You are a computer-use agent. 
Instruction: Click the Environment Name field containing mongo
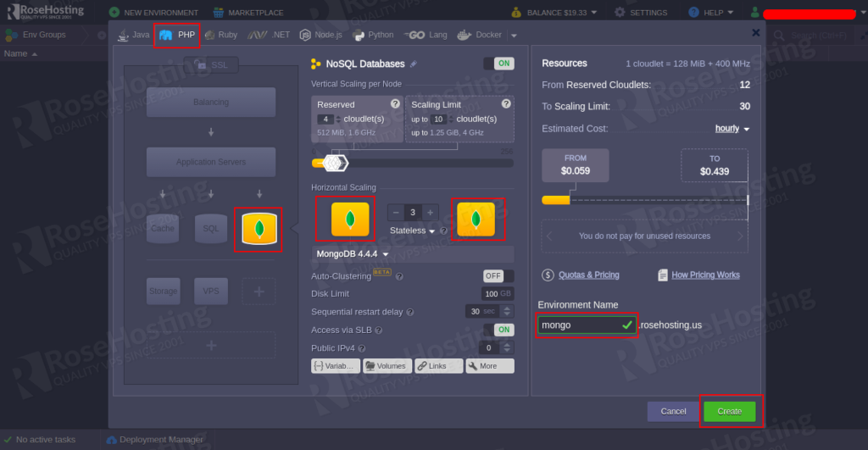click(587, 325)
